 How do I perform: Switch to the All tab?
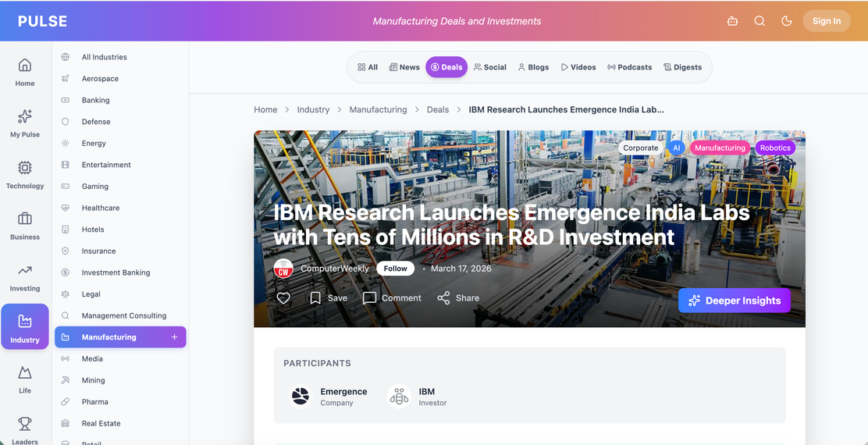coord(368,67)
